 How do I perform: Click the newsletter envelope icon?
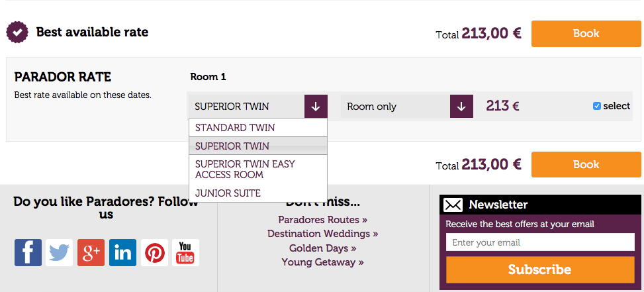[x=453, y=205]
